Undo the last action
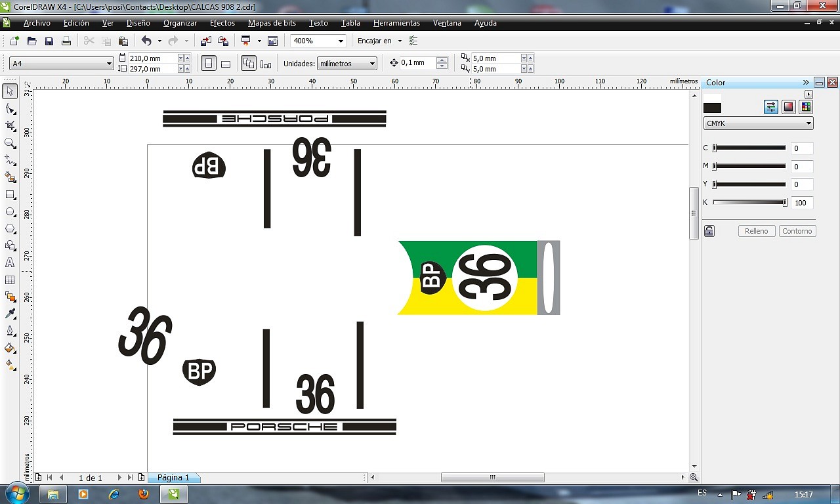Image resolution: width=840 pixels, height=504 pixels. 146,41
